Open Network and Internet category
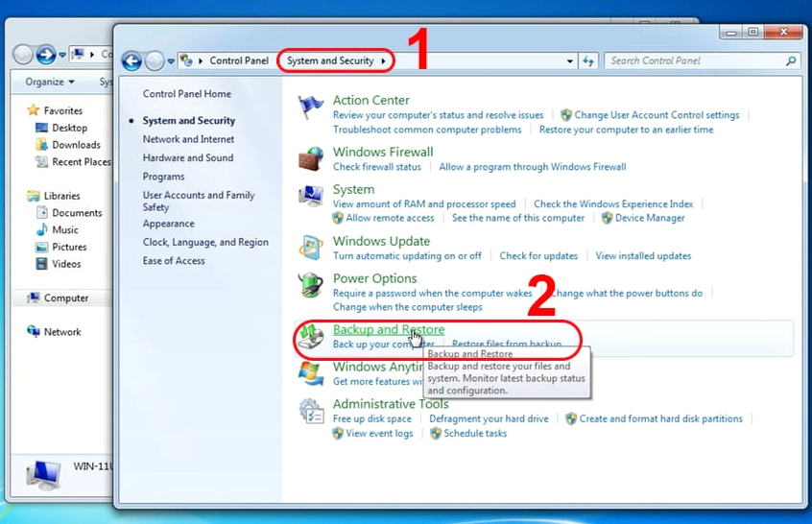Image resolution: width=812 pixels, height=524 pixels. (x=188, y=139)
